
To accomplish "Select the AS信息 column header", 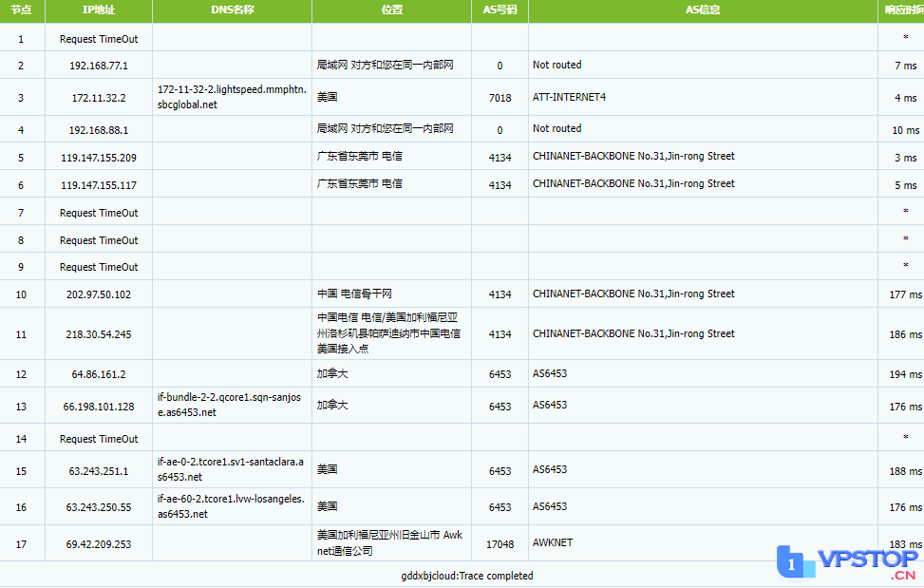I will (x=702, y=10).
